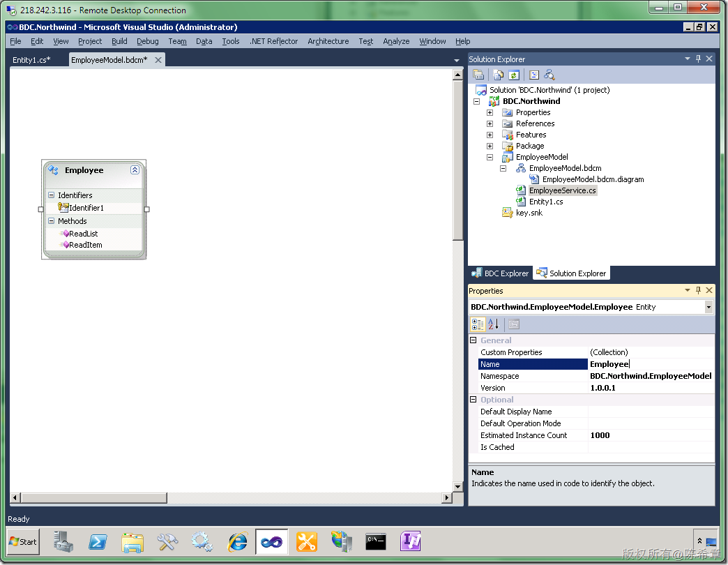
Task: Close the EmployeeModel.bdcm* tab
Action: [x=158, y=60]
